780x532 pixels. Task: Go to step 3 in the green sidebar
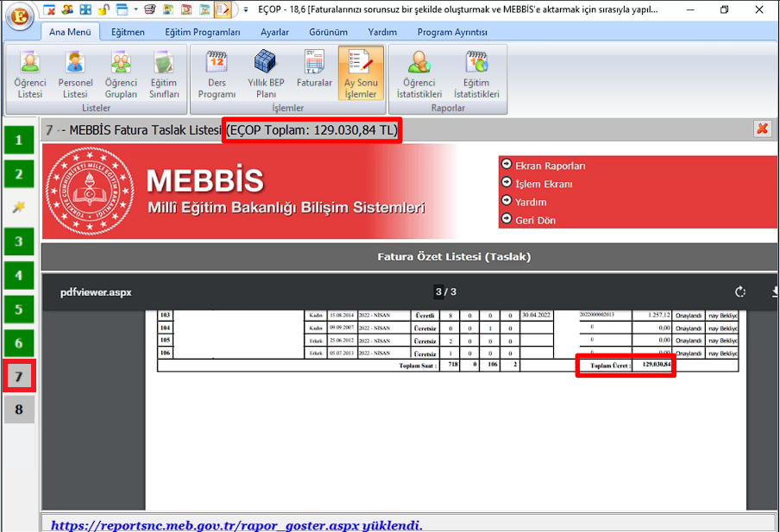pyautogui.click(x=19, y=241)
